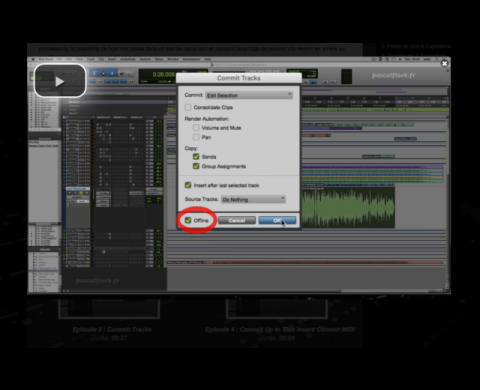Open the Track menu
The image size is (480, 390).
tap(91, 59)
